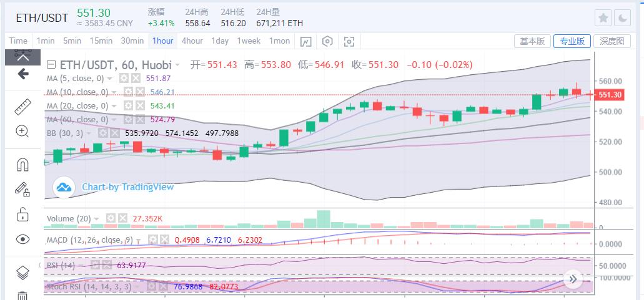
Task: Click the fullscreen capture icon
Action: point(349,41)
